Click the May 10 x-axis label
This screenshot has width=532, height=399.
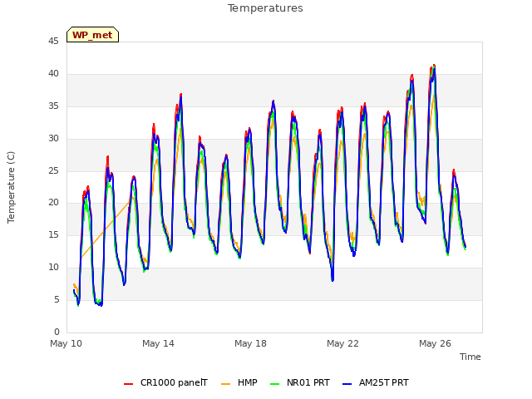click(66, 343)
